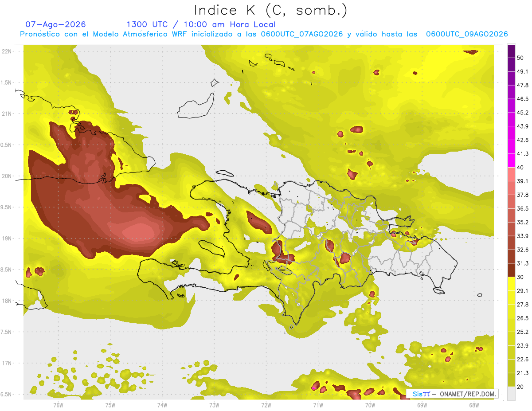
Task: Select the date text "07-Ago-2026"
Action: pos(56,24)
